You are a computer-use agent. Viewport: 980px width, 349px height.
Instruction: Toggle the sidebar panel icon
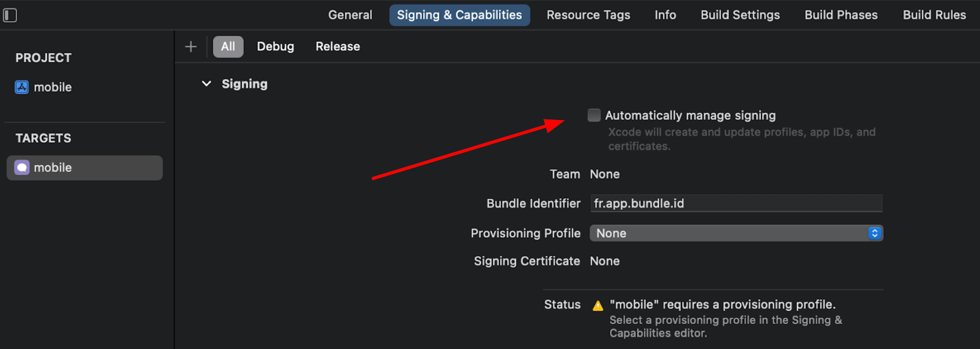[10, 15]
